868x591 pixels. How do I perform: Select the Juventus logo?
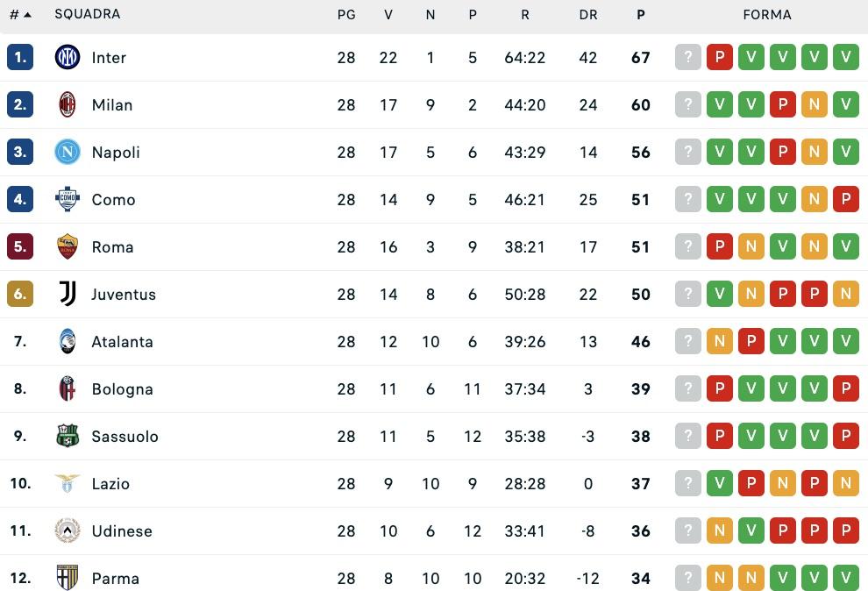67,295
